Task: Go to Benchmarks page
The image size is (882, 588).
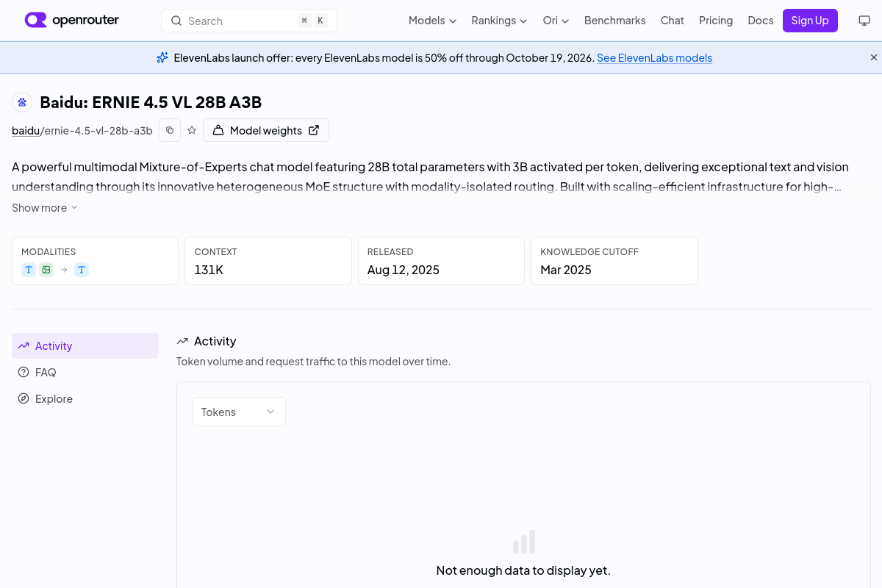Action: (x=614, y=21)
